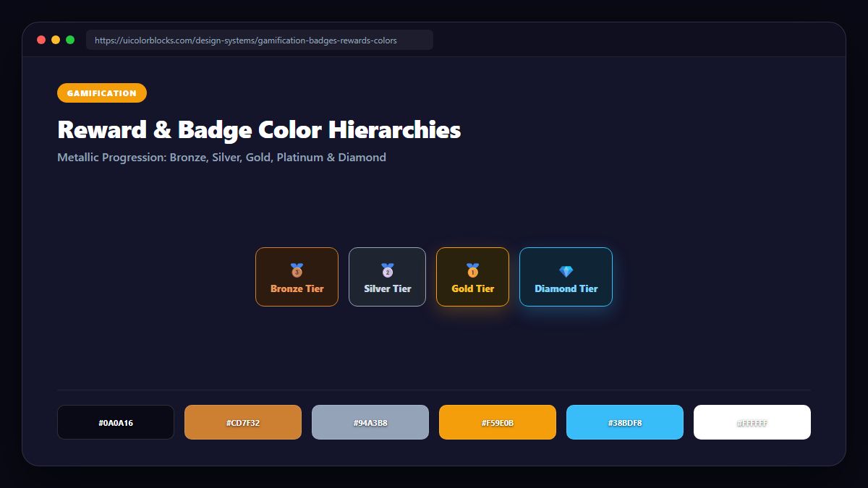The height and width of the screenshot is (488, 868).
Task: Click the silver medal icon
Action: click(x=387, y=270)
